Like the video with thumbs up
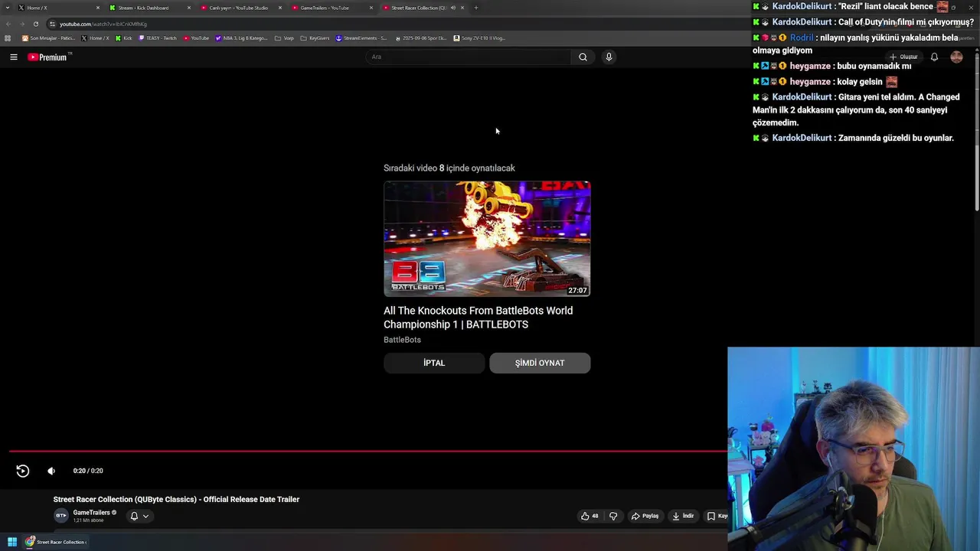The height and width of the screenshot is (551, 980). pos(590,516)
